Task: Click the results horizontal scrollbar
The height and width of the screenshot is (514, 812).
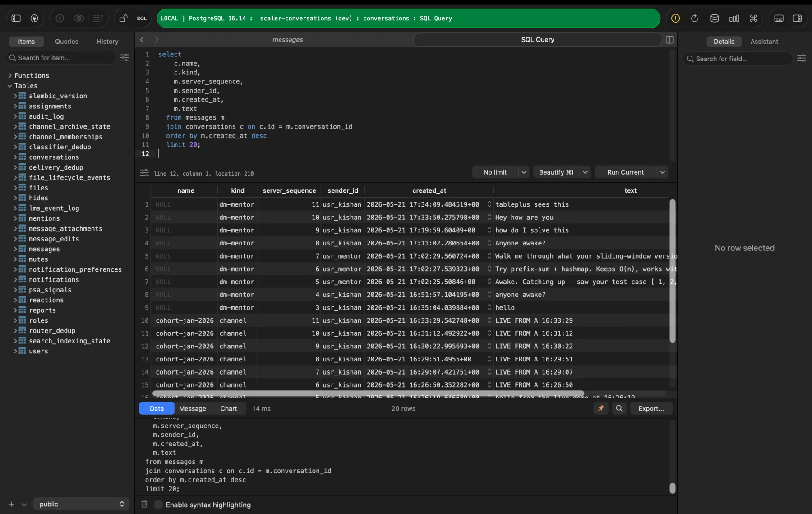Action: point(368,394)
